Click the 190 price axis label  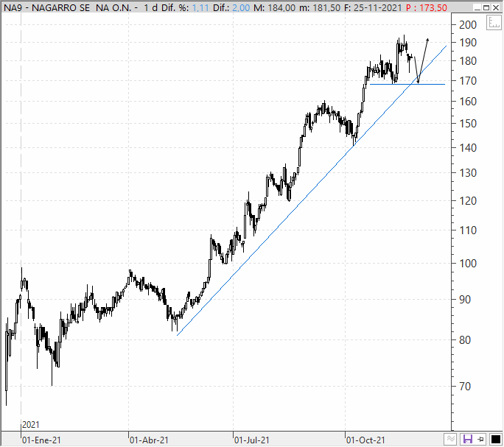click(467, 43)
